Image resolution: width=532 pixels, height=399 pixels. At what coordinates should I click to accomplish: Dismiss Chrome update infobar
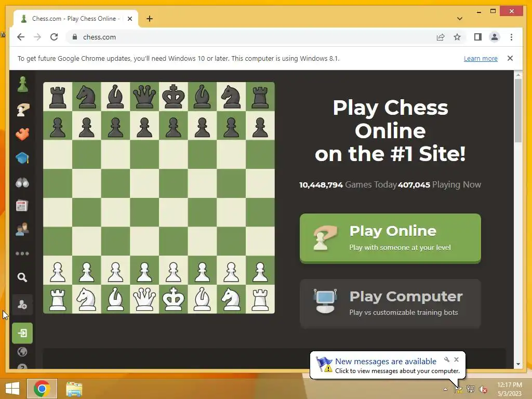tap(510, 58)
